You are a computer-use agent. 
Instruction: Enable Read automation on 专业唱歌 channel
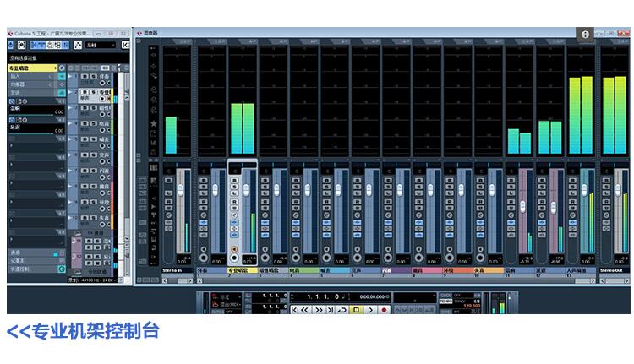pyautogui.click(x=234, y=201)
